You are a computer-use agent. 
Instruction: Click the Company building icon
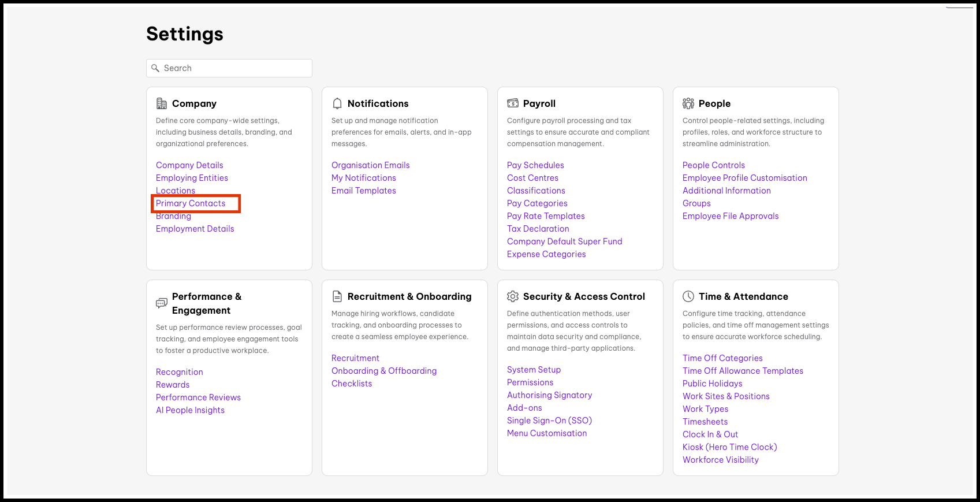(x=162, y=103)
